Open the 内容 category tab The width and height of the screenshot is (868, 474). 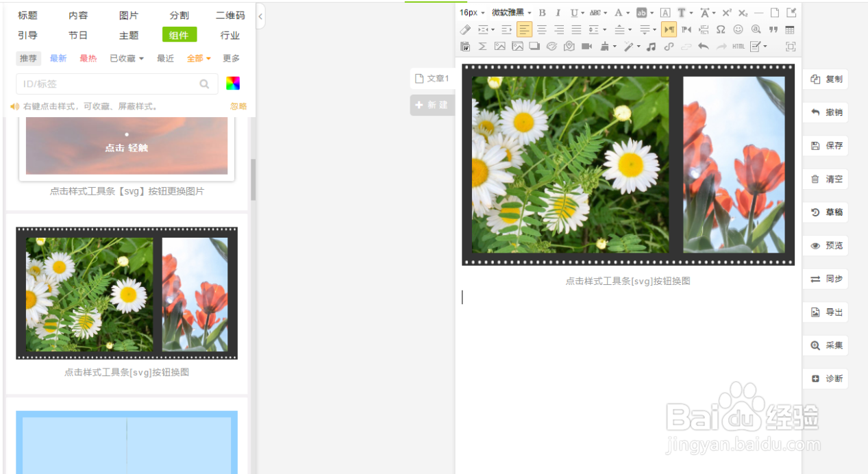(78, 16)
